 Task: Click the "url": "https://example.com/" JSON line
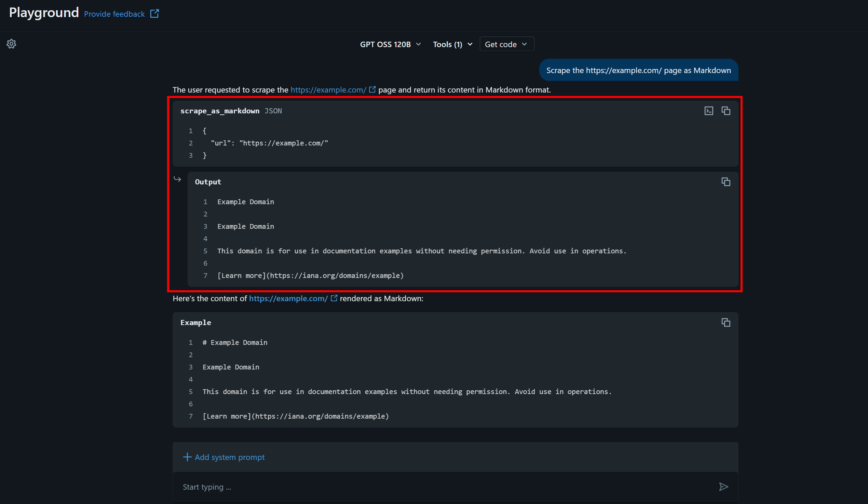pos(269,143)
